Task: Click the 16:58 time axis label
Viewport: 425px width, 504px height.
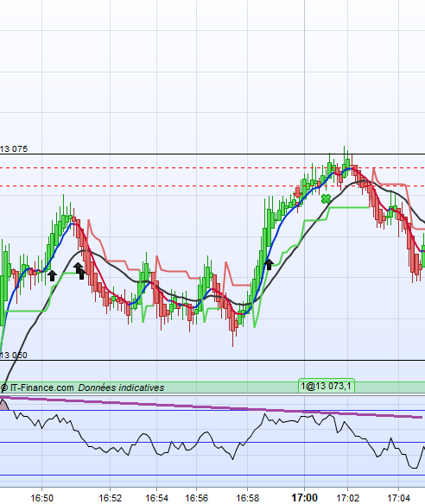Action: coord(247,498)
